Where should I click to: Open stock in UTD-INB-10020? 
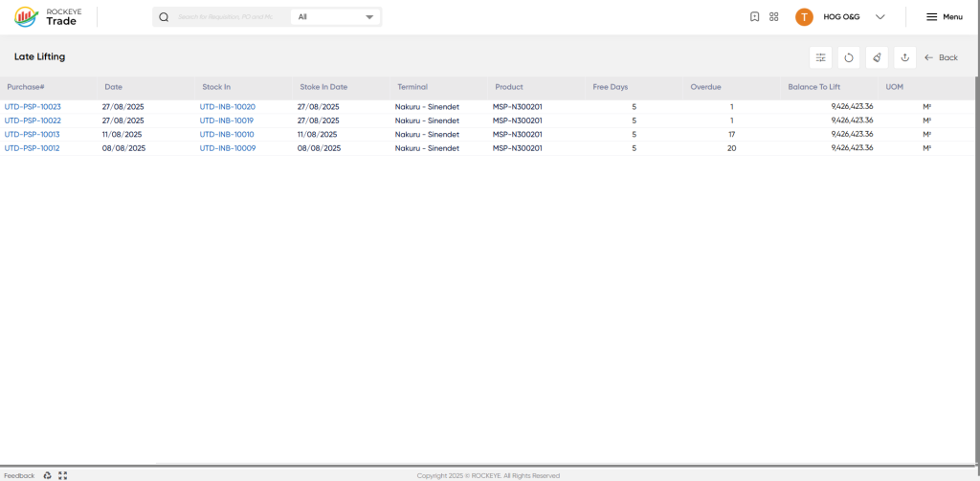click(x=228, y=107)
